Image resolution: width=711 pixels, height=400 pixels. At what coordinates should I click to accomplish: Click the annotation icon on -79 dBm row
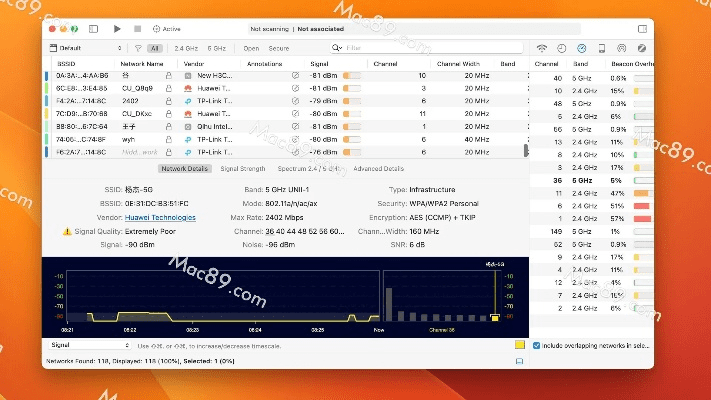click(295, 101)
